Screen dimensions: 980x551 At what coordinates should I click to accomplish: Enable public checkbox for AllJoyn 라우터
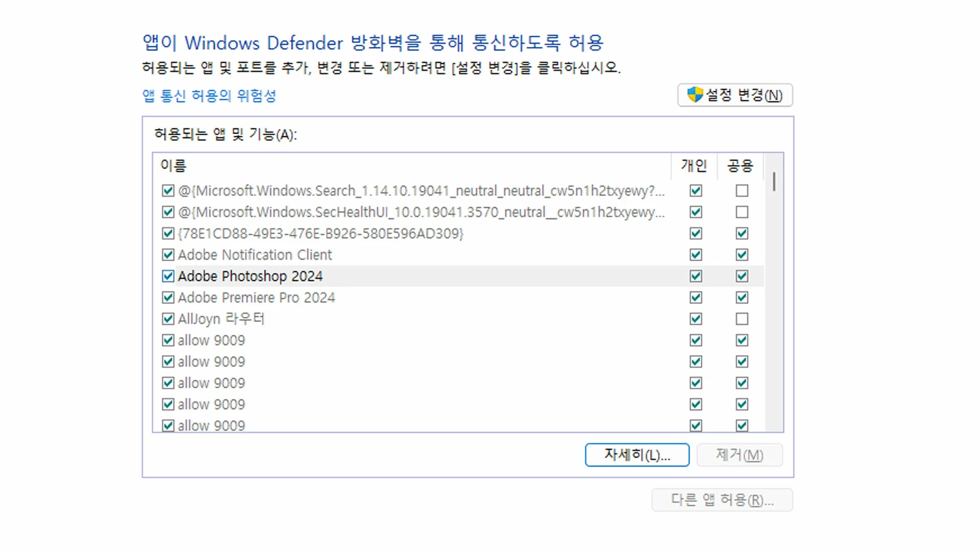(742, 319)
